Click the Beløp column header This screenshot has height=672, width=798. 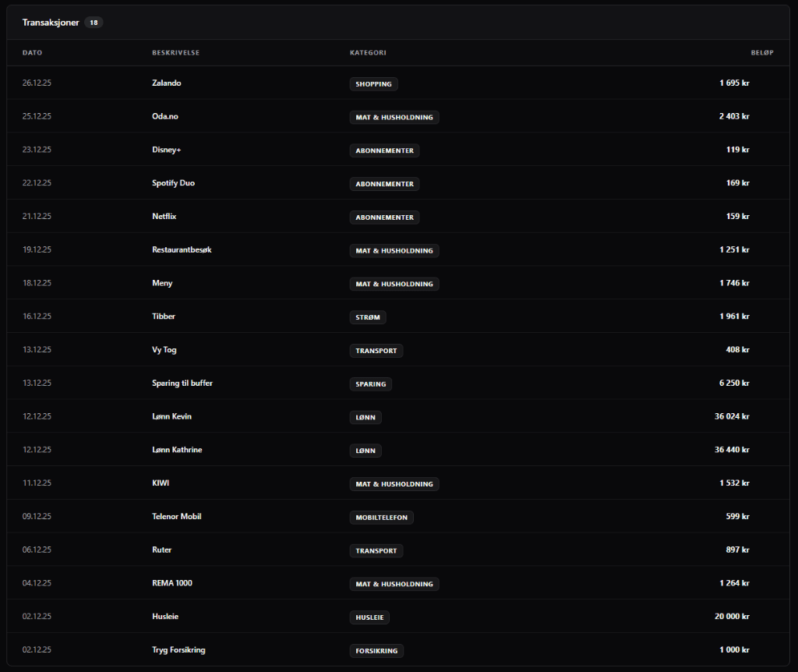[761, 53]
